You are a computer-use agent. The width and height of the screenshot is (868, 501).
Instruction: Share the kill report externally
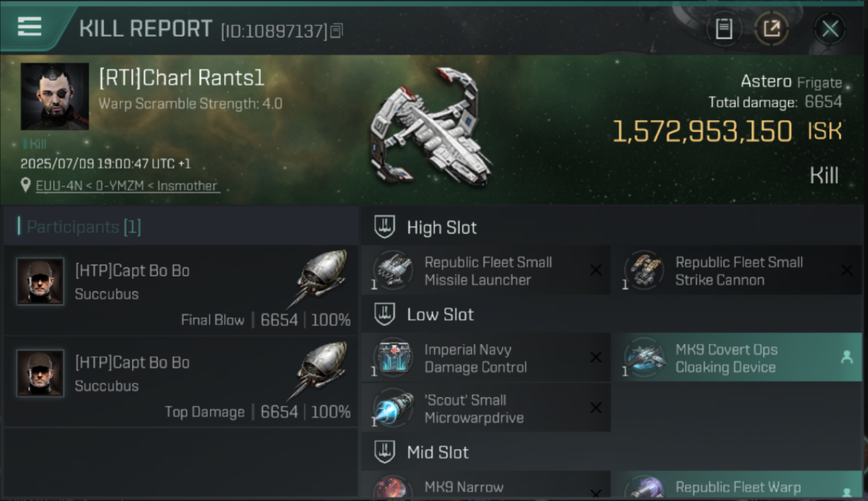click(x=771, y=29)
